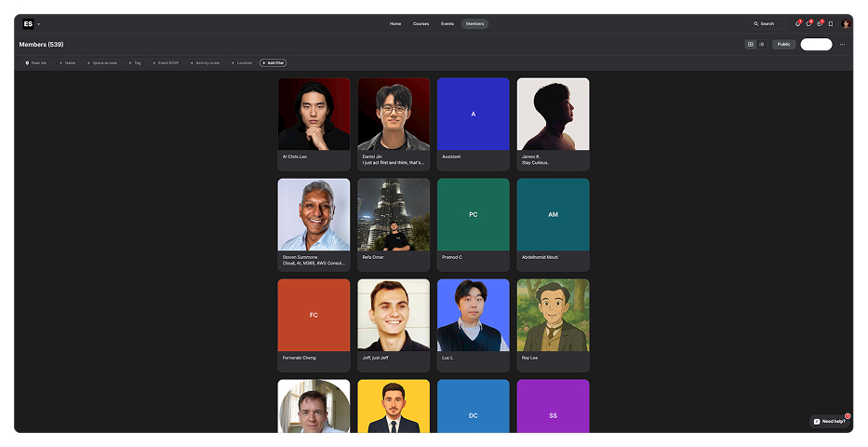Click the Stay Curious tagline
Image resolution: width=868 pixels, height=447 pixels.
click(x=535, y=163)
